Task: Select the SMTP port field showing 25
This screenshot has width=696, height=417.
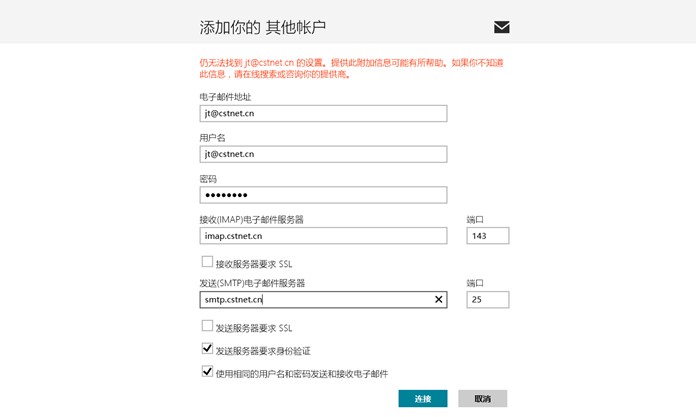Action: tap(488, 300)
